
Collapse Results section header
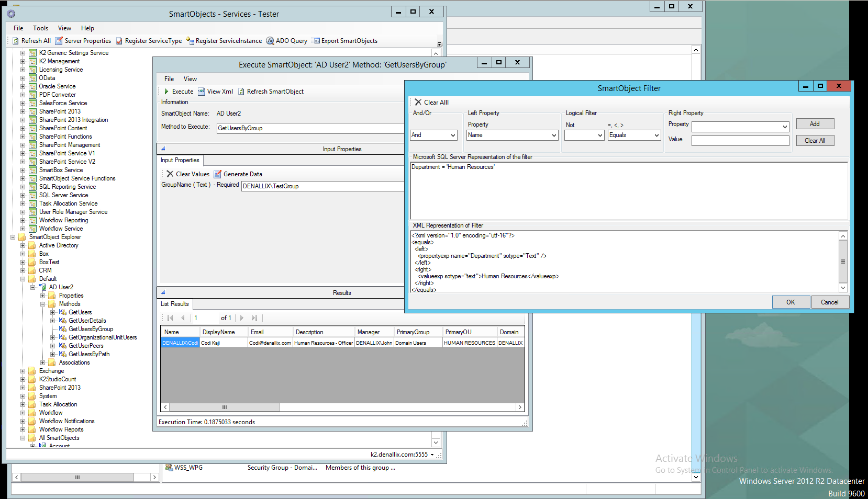pos(163,292)
